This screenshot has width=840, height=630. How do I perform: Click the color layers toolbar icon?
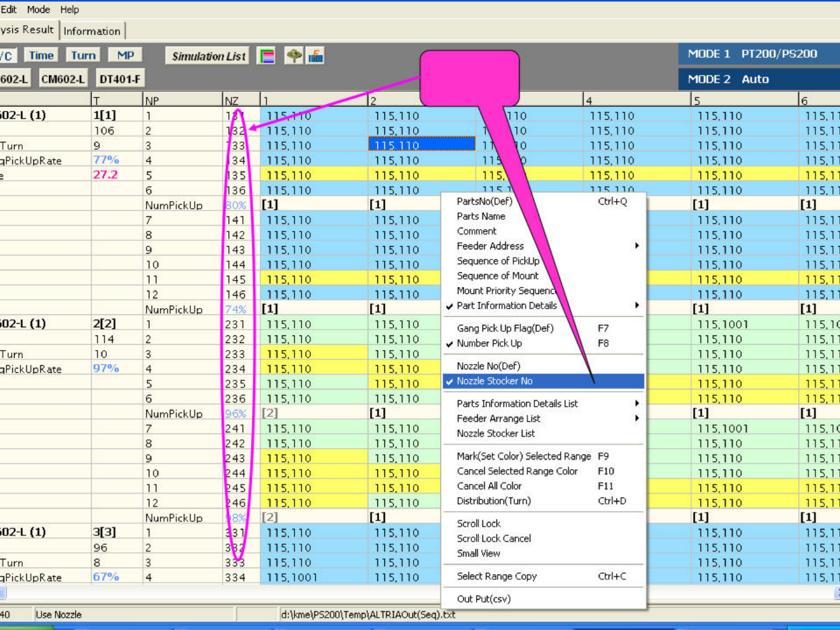coord(267,56)
